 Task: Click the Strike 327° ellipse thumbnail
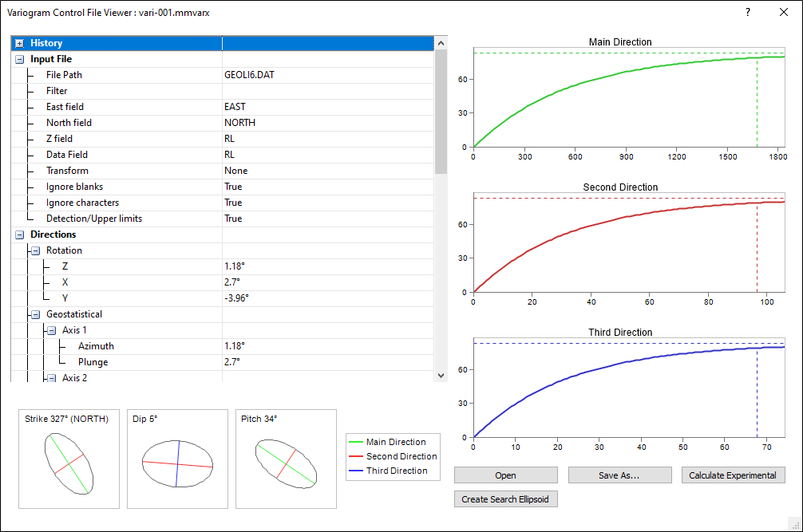69,459
